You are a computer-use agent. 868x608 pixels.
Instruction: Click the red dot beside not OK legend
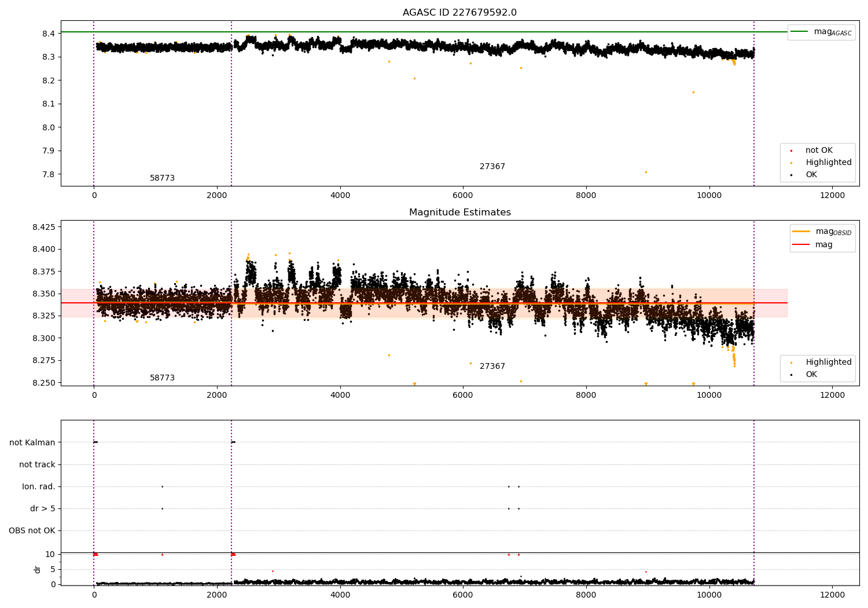click(791, 151)
